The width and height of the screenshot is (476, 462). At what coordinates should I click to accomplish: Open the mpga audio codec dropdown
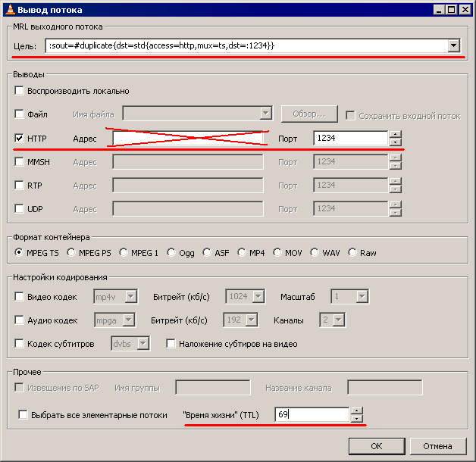coord(129,320)
